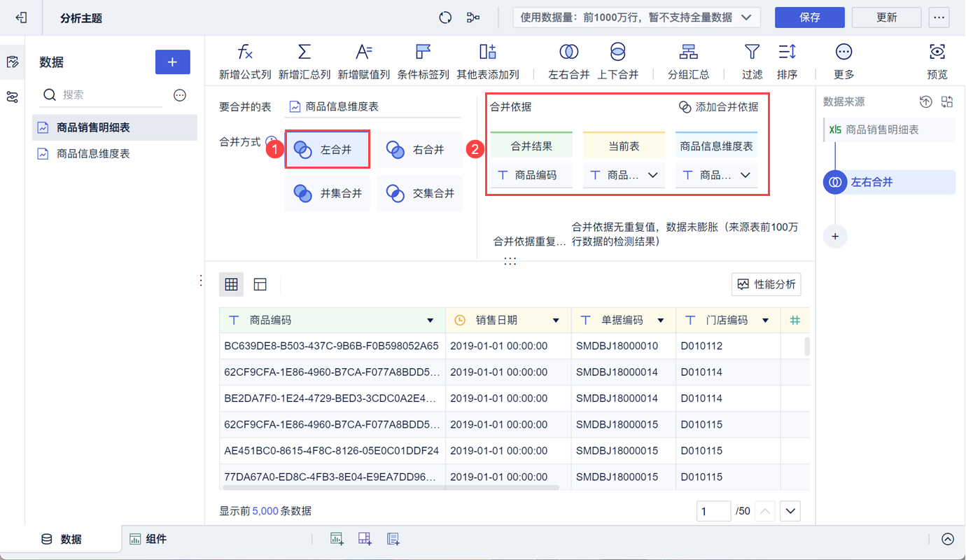Click the 更新 button
Viewport: 966px width, 560px height.
click(x=887, y=17)
